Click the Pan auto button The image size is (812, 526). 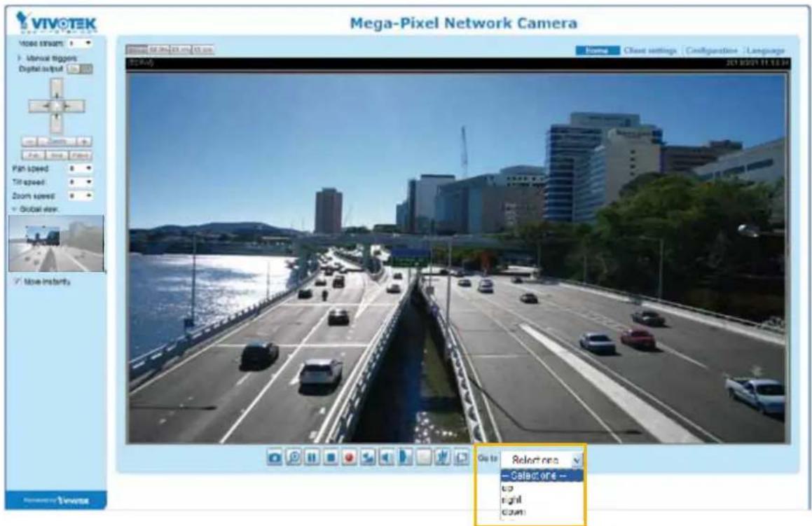[33, 155]
